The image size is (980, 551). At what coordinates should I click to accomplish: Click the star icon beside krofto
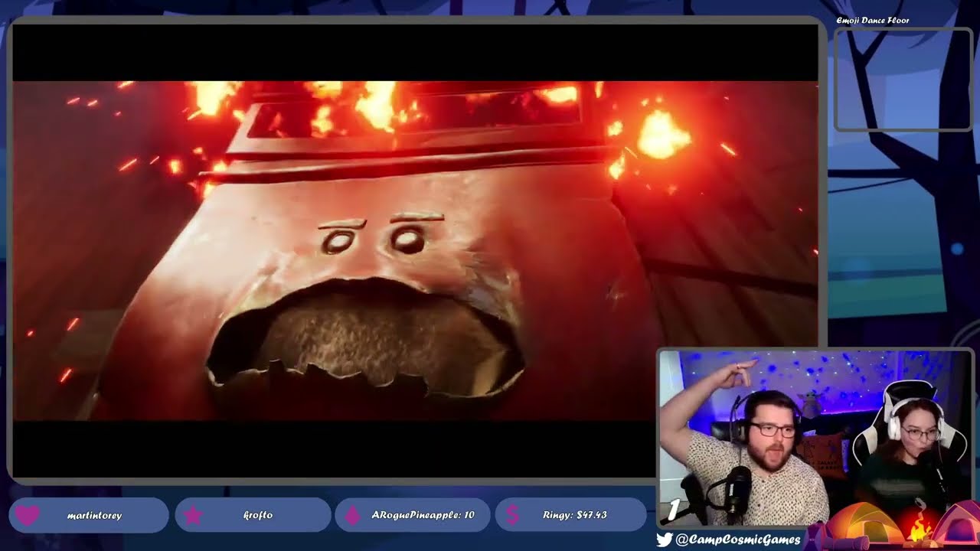(x=193, y=515)
